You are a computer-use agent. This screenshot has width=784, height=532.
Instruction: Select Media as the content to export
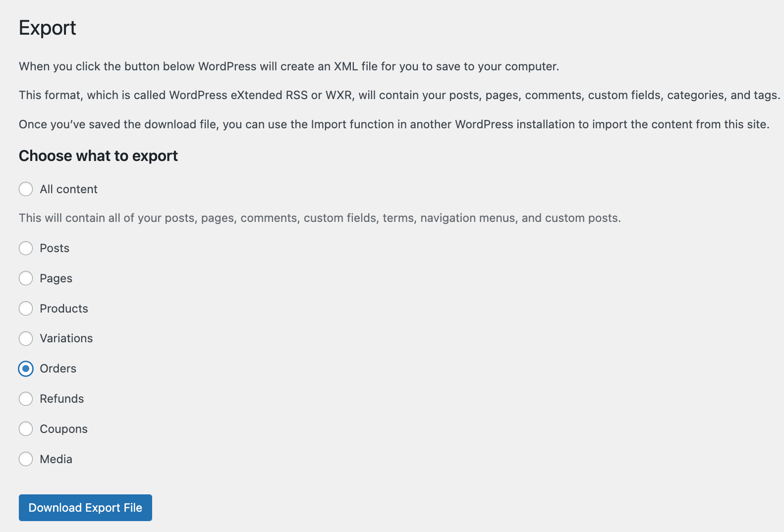click(x=26, y=459)
